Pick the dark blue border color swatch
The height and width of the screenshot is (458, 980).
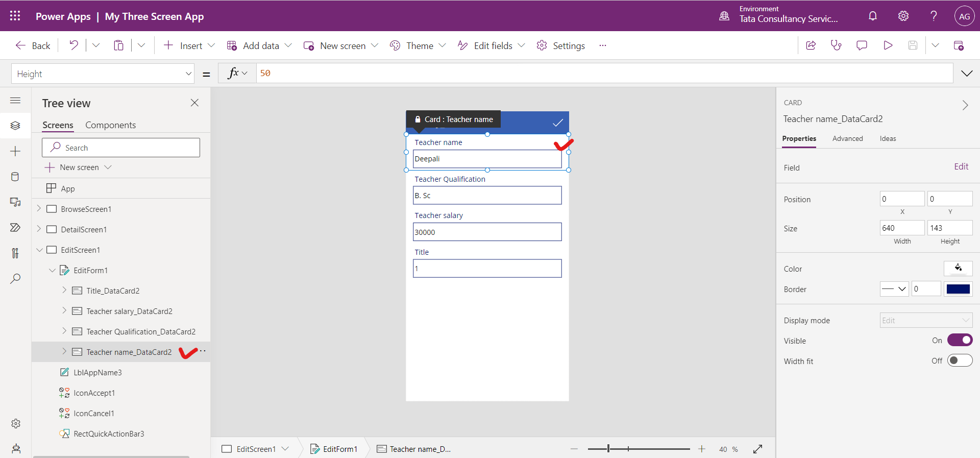[958, 289]
